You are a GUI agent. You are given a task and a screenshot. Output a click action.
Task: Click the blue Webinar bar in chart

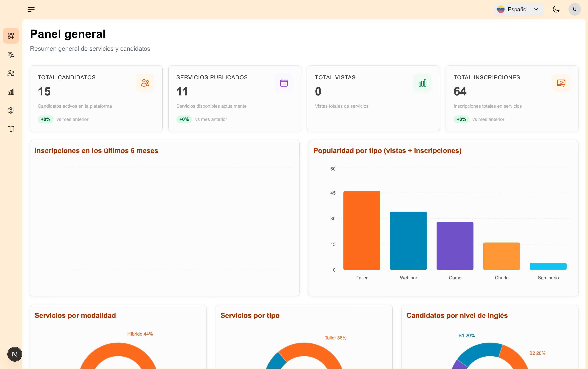click(x=408, y=241)
